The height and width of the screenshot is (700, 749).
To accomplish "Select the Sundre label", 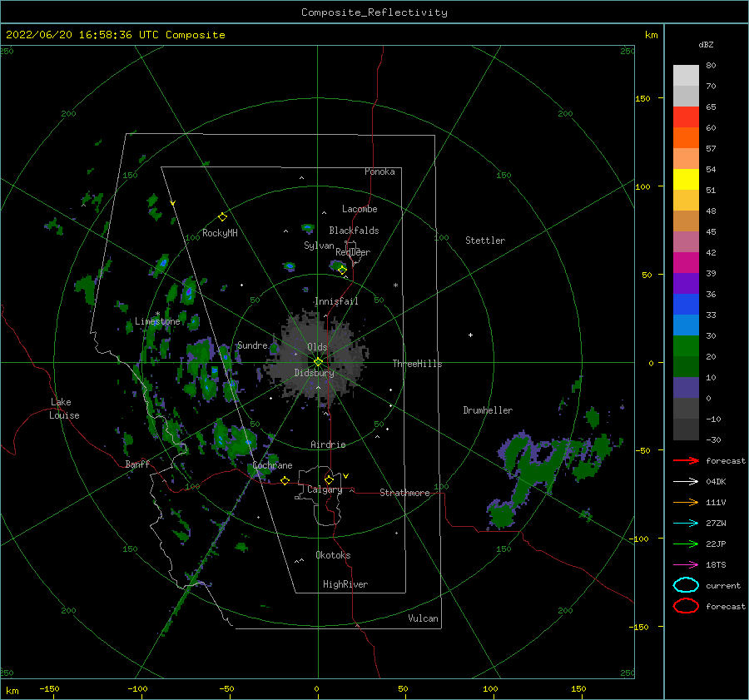I will point(252,345).
